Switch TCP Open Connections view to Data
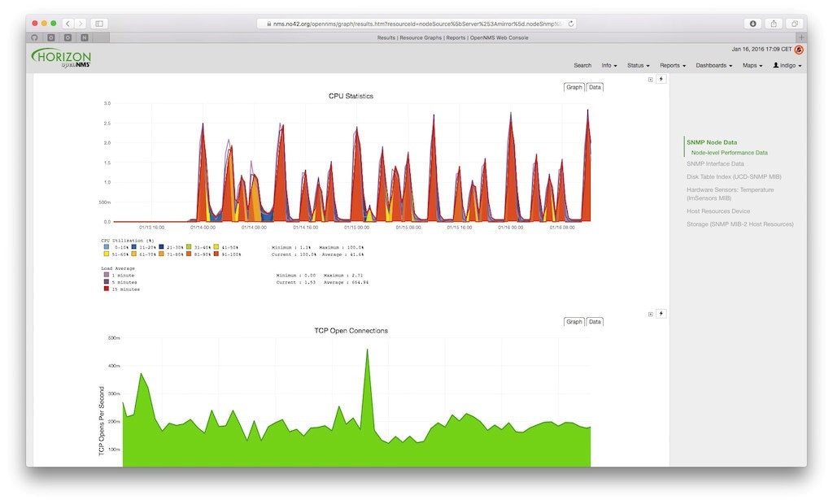833x504 pixels. [594, 322]
